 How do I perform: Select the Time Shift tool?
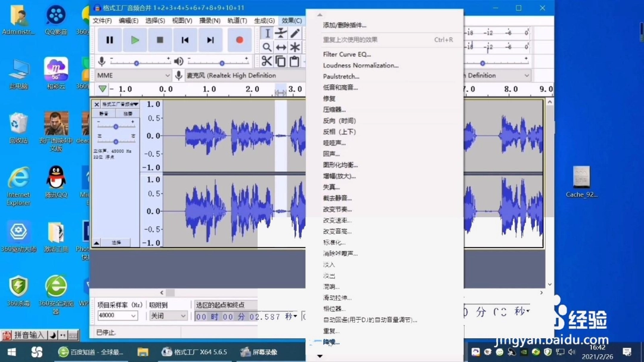click(281, 47)
